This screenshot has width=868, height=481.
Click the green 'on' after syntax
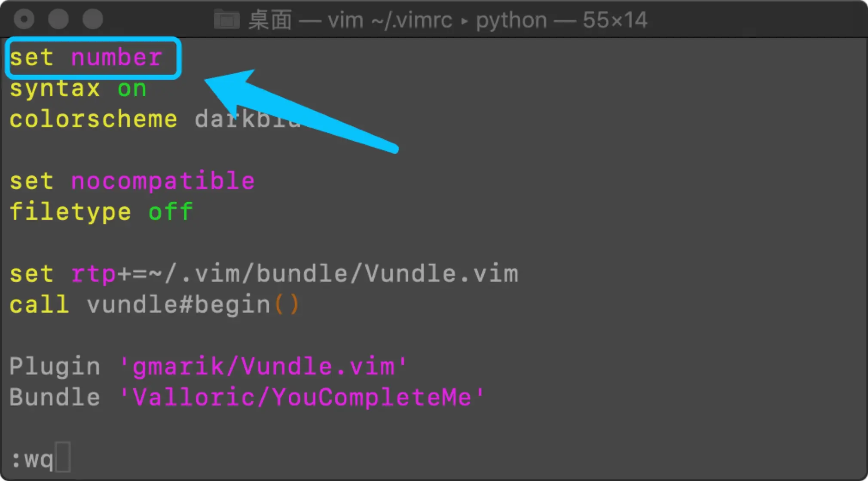point(132,88)
